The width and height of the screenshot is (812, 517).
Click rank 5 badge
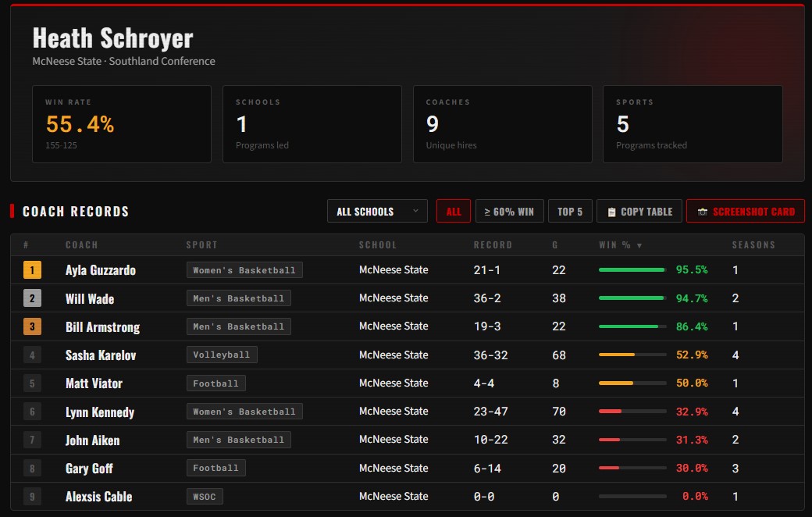point(32,383)
